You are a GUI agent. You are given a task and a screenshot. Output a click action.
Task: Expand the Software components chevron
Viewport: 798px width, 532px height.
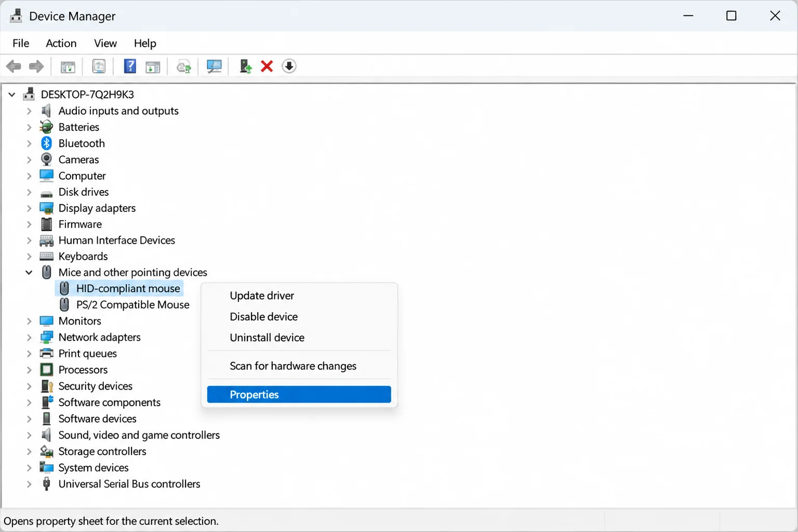(x=29, y=403)
